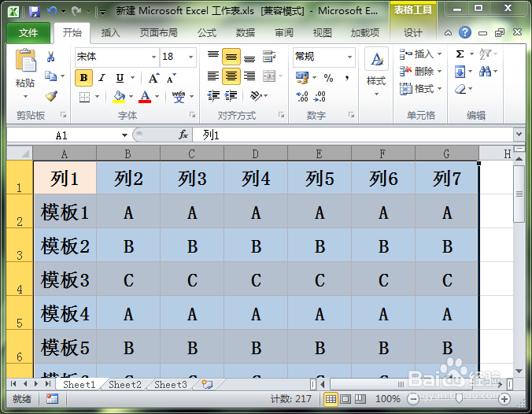Click the Wrap Text icon
The image size is (532, 414).
pyautogui.click(x=269, y=57)
